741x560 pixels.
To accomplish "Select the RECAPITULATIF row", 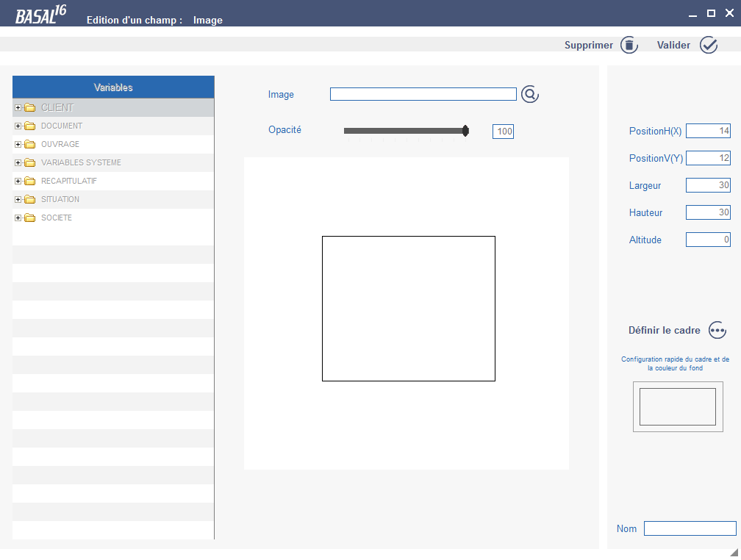I will [113, 181].
